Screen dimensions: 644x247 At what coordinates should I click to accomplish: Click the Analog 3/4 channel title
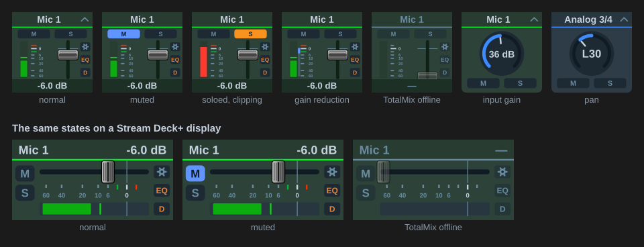(588, 19)
